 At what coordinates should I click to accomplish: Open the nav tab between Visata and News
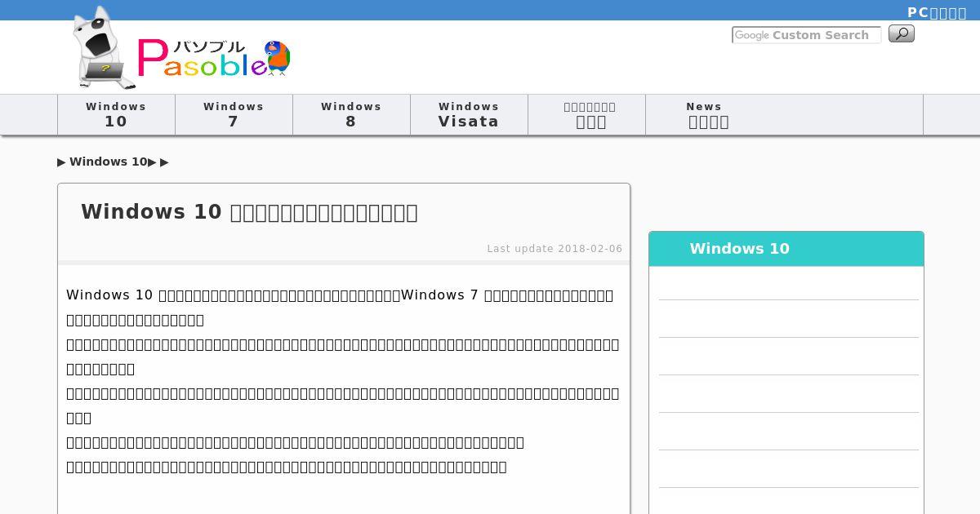586,114
